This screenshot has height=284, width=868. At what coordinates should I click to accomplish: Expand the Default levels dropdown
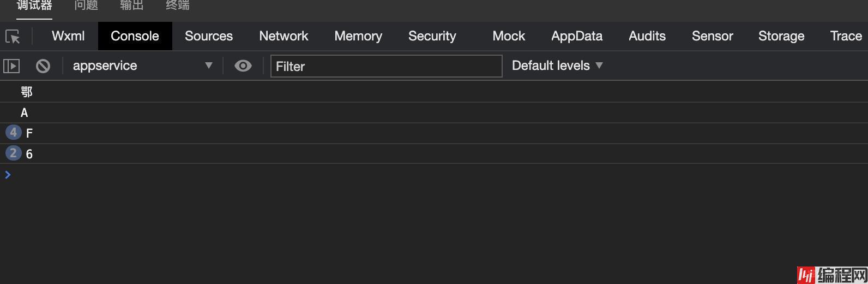click(557, 66)
